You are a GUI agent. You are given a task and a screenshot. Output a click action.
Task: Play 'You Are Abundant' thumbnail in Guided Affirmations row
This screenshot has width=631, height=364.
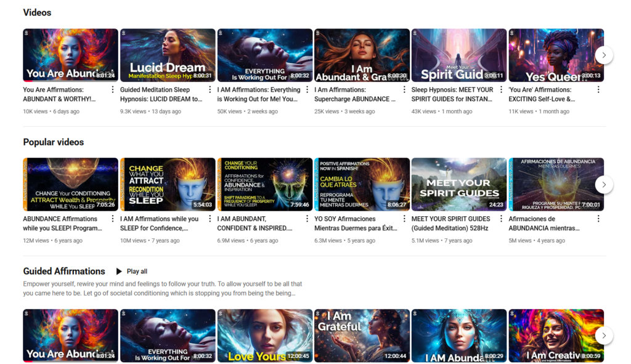pyautogui.click(x=70, y=336)
